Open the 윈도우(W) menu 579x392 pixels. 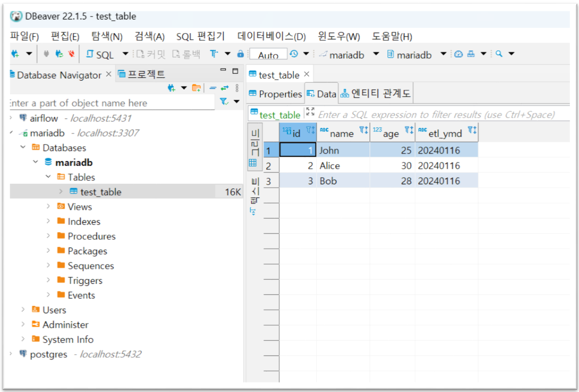pos(339,36)
